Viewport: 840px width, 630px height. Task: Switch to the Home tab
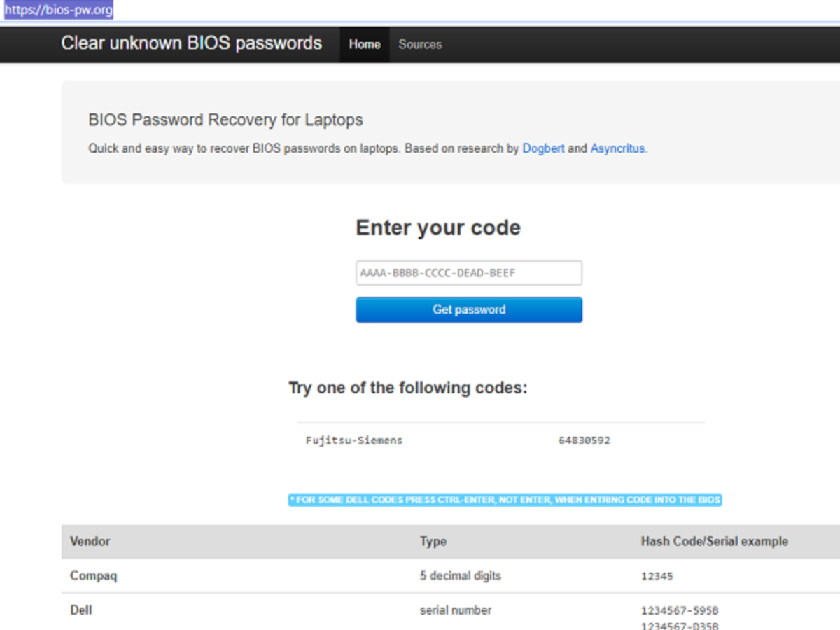365,44
